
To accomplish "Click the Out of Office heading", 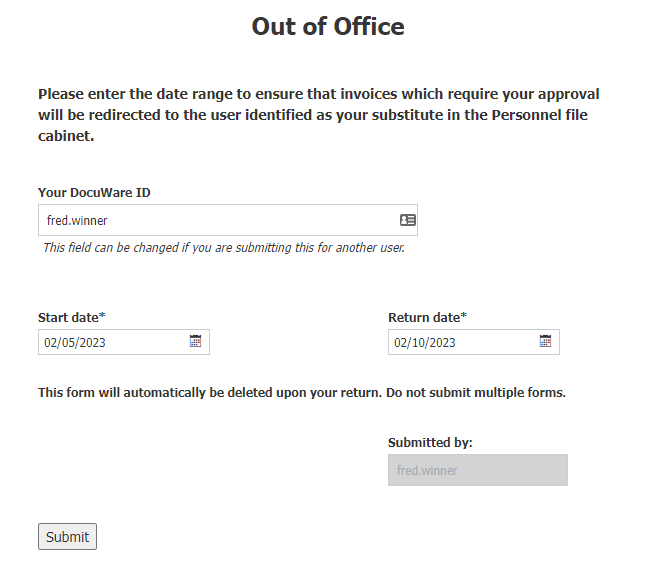I will pos(328,26).
